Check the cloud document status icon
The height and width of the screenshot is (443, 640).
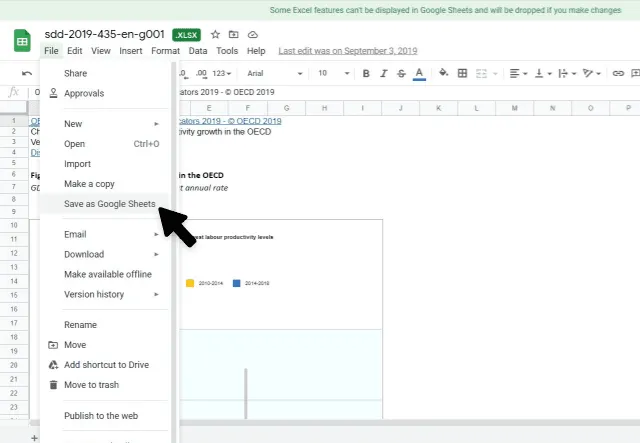pyautogui.click(x=253, y=35)
